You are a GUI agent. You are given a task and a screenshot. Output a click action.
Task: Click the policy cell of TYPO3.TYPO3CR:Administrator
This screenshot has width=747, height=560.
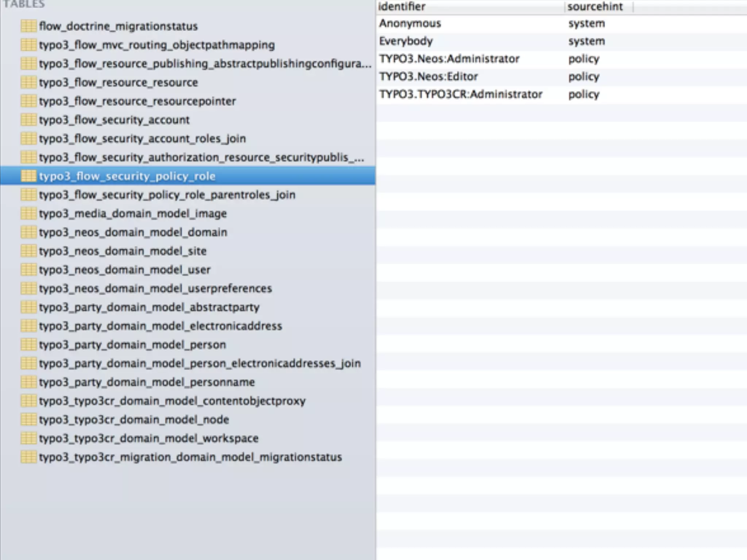tap(584, 94)
